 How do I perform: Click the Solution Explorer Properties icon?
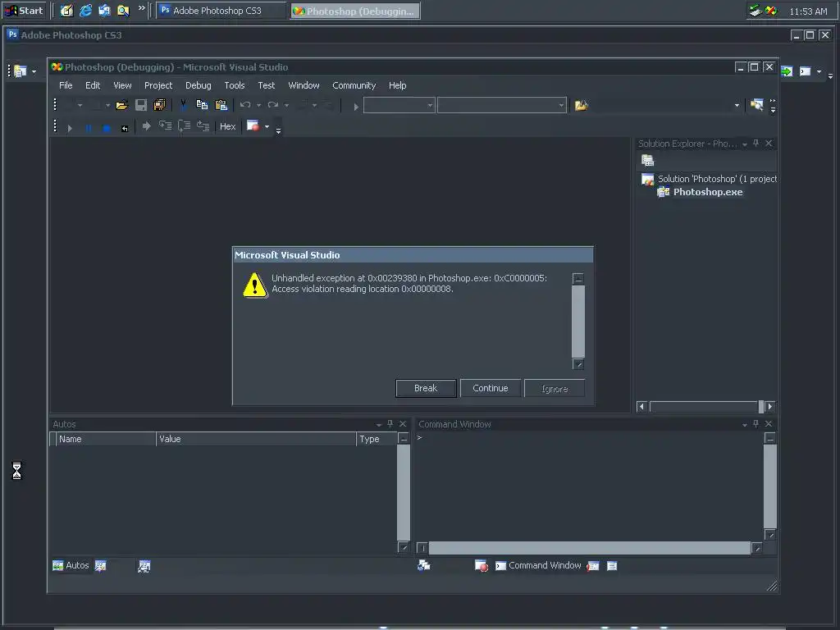(648, 160)
